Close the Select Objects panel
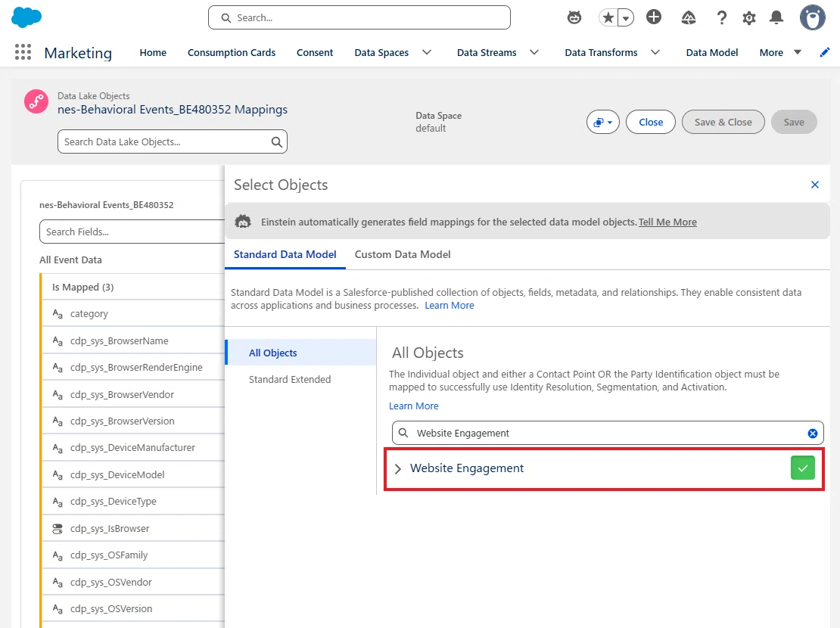Image resolution: width=840 pixels, height=628 pixels. tap(815, 185)
